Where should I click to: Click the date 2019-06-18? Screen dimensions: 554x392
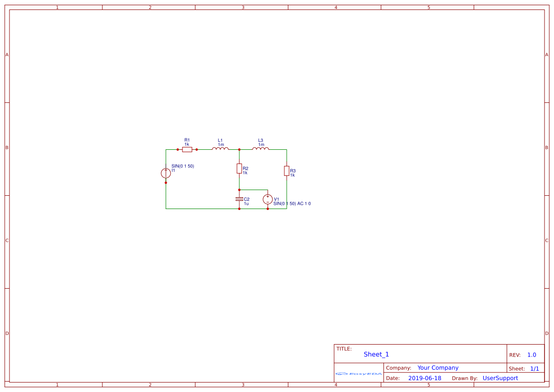425,378
